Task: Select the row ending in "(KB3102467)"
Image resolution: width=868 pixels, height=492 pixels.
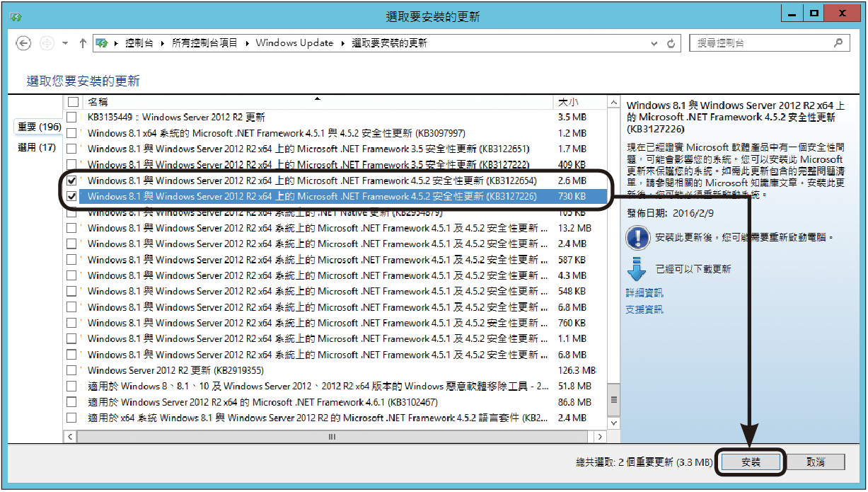Action: [335, 402]
